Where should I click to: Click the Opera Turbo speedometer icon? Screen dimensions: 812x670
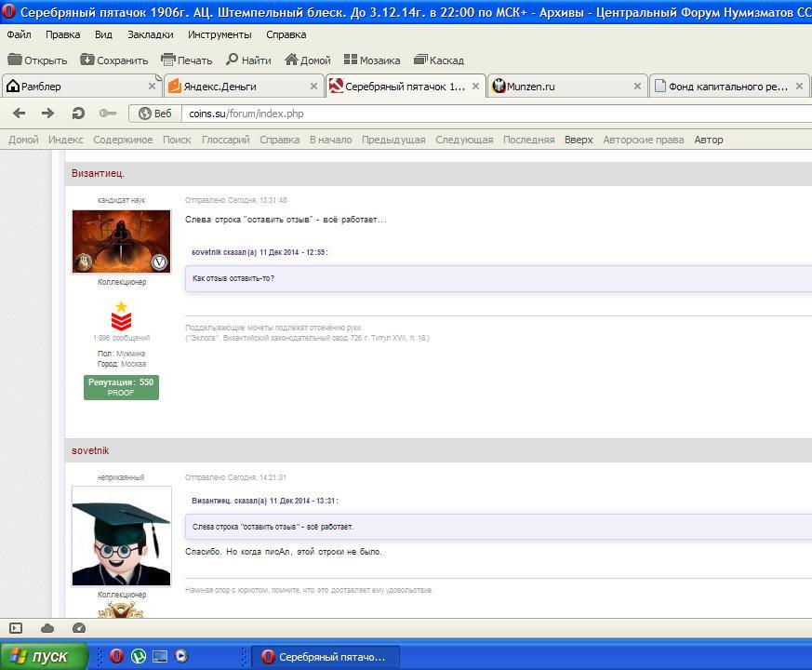(79, 628)
